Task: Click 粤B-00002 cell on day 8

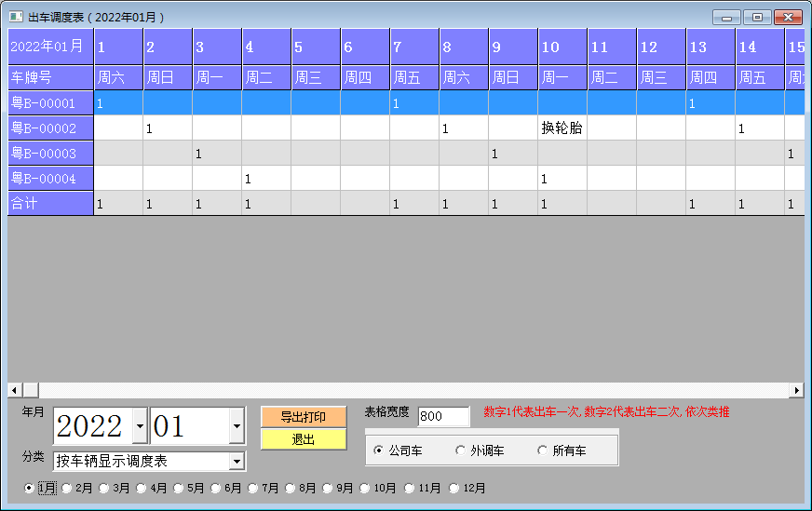Action: tap(464, 128)
